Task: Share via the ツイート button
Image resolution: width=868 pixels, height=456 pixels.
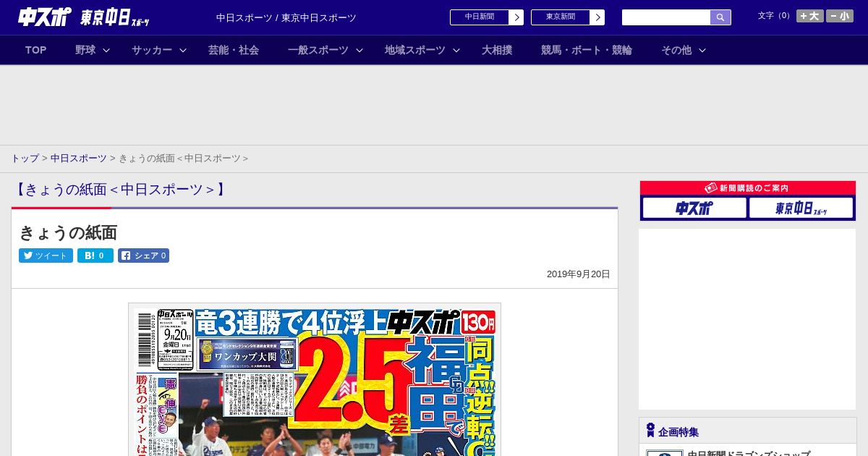Action: point(46,256)
